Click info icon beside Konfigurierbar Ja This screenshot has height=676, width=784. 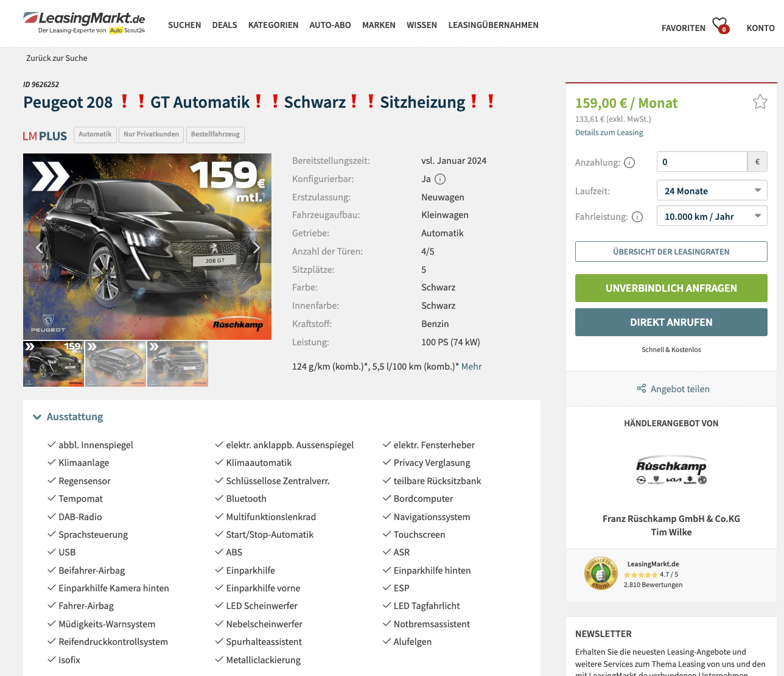(440, 179)
